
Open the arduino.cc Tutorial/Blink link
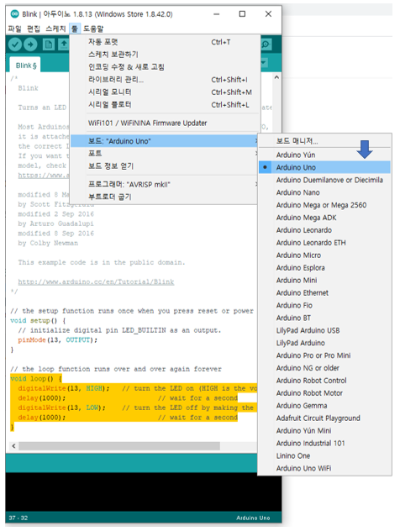click(96, 282)
